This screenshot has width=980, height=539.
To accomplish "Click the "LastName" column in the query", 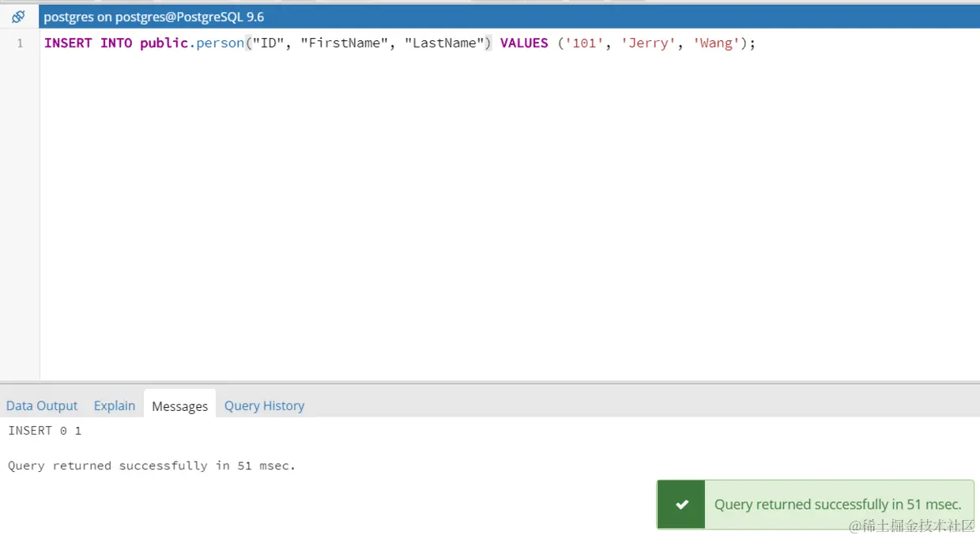I will click(444, 43).
